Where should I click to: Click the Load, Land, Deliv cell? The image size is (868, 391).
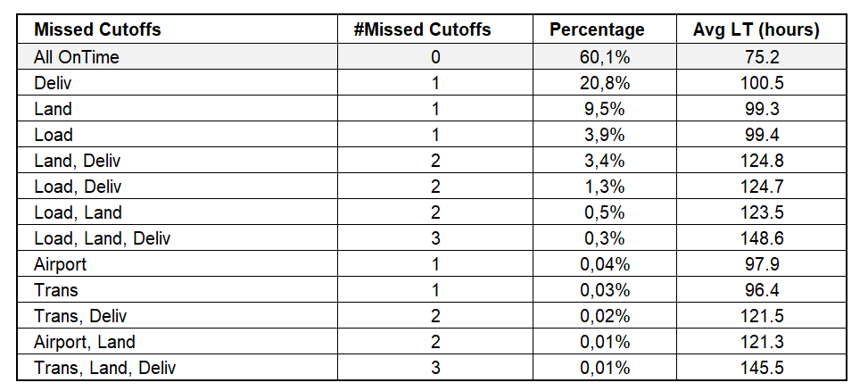coord(102,239)
